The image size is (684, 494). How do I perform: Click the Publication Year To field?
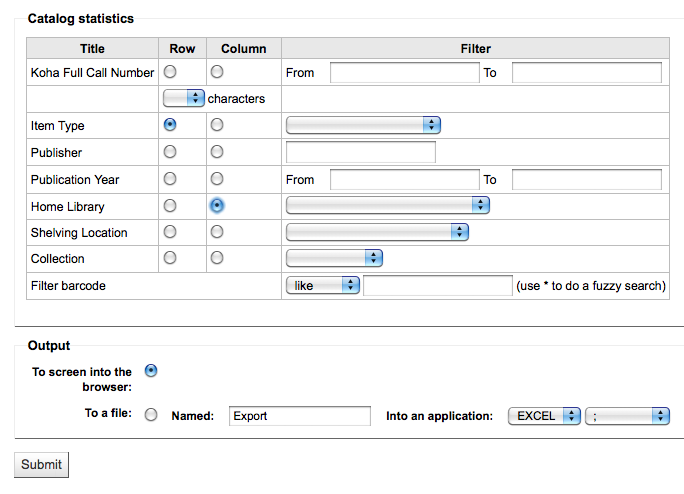[x=587, y=179]
